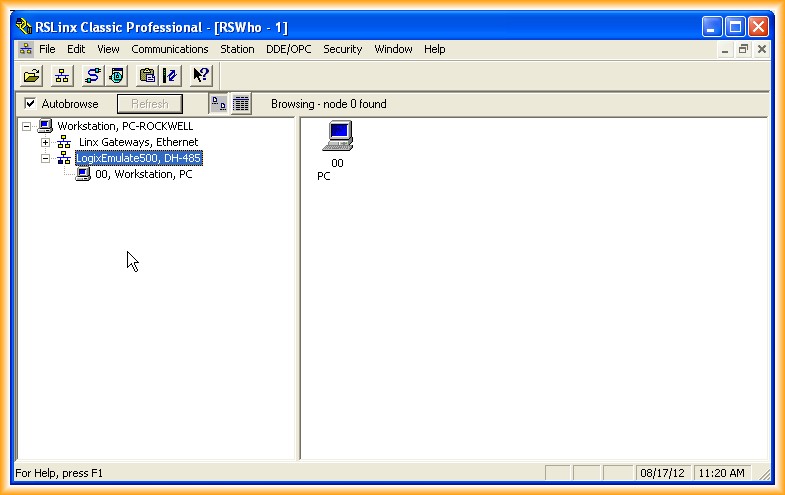This screenshot has width=785, height=495.
Task: Collapse the Workstation, PC-ROCKWELL root node
Action: (x=26, y=126)
